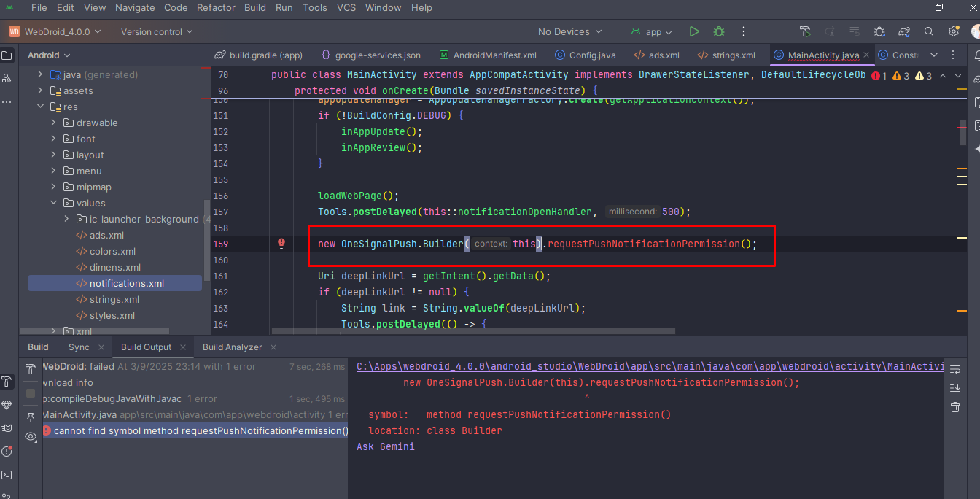Open the Build tool window hammer icon in left strip
The height and width of the screenshot is (499, 980).
7,382
